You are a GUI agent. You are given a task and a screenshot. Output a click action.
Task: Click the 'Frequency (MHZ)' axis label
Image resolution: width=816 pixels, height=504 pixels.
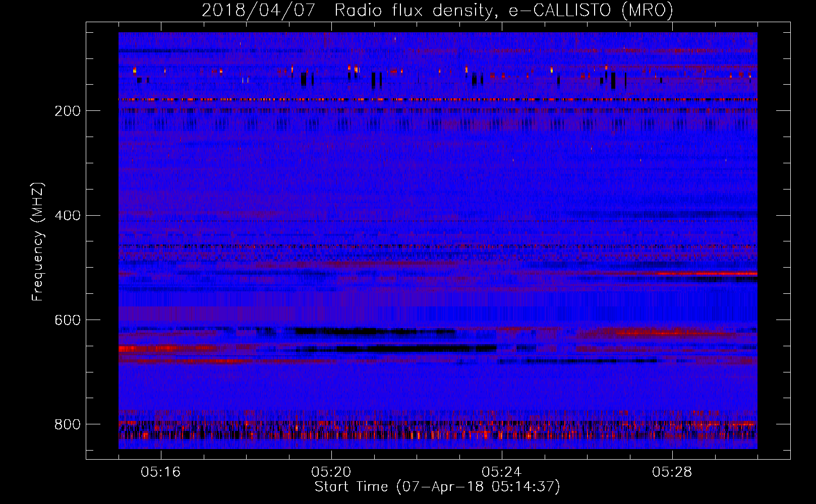coord(38,241)
